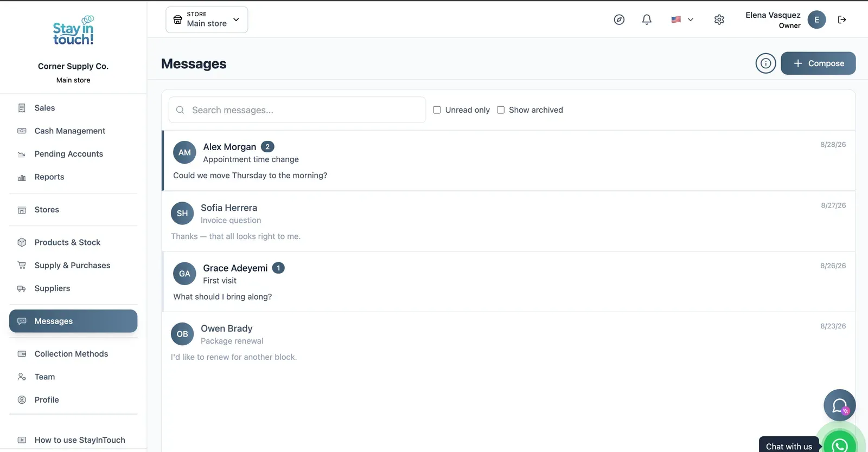Click the info circle icon beside Compose
The width and height of the screenshot is (868, 452).
(765, 63)
